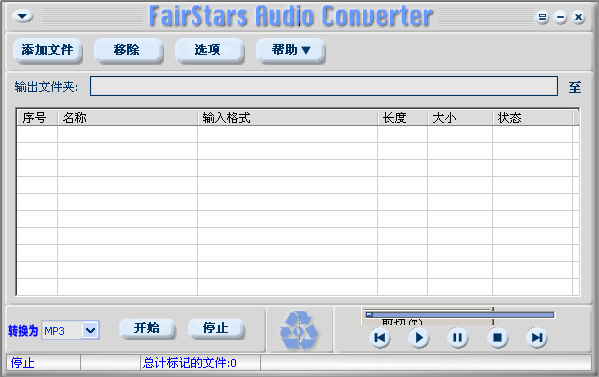Screen dimensions: 599x377
Task: Expand the 帮助 menu
Action: coord(290,50)
